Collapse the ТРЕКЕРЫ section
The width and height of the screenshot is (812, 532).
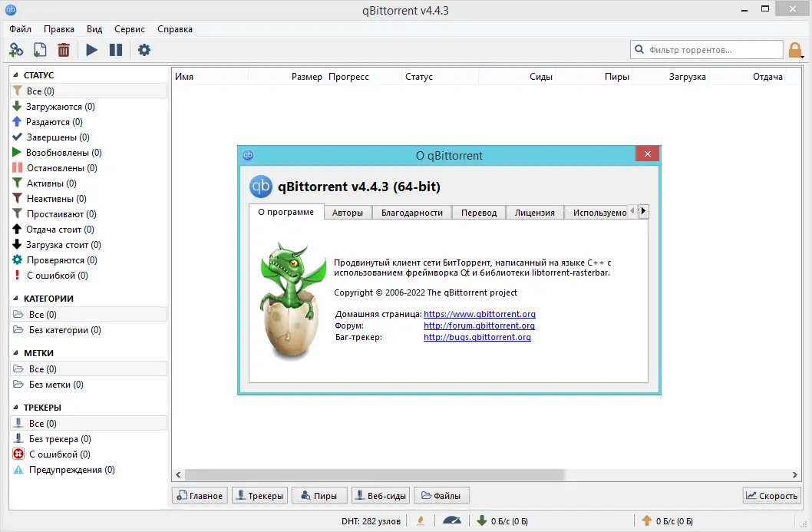point(15,407)
